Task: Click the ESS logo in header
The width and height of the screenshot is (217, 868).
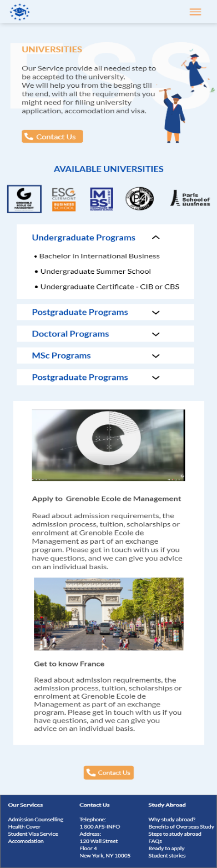Action: [20, 12]
